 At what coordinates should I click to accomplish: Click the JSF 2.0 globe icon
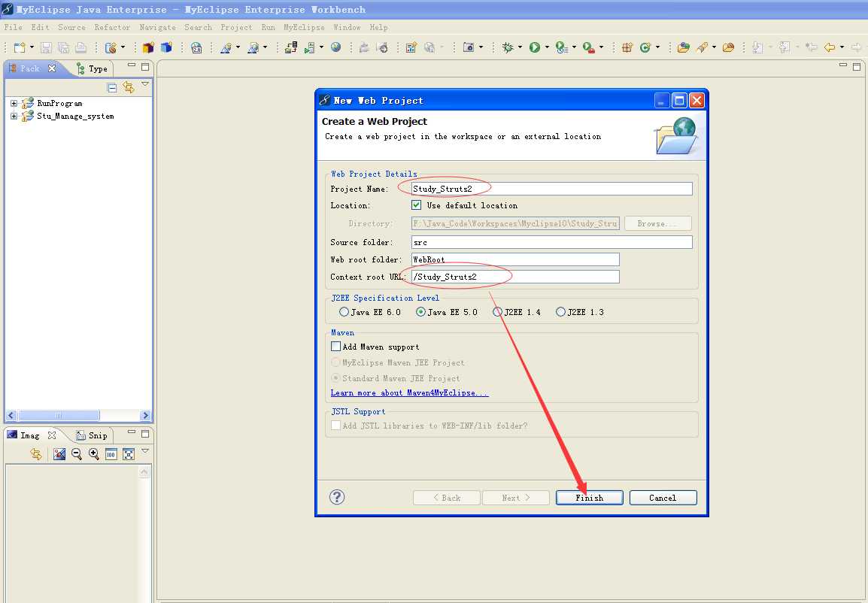click(x=196, y=47)
